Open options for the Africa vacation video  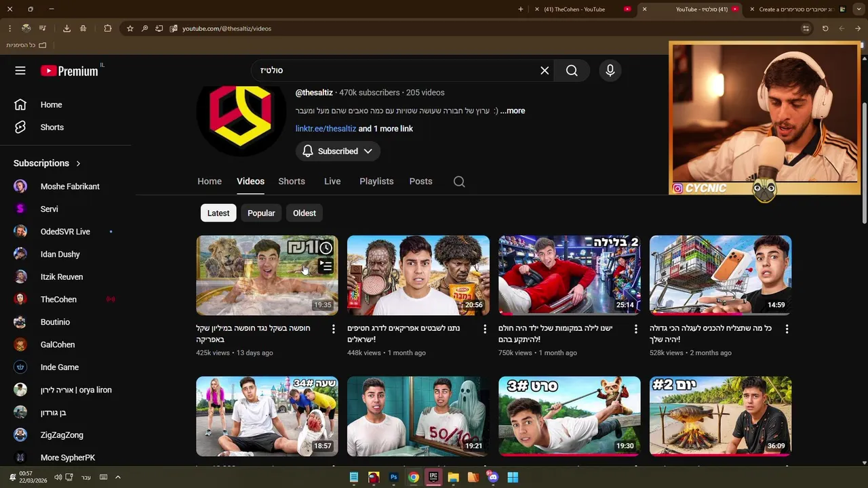(x=333, y=329)
